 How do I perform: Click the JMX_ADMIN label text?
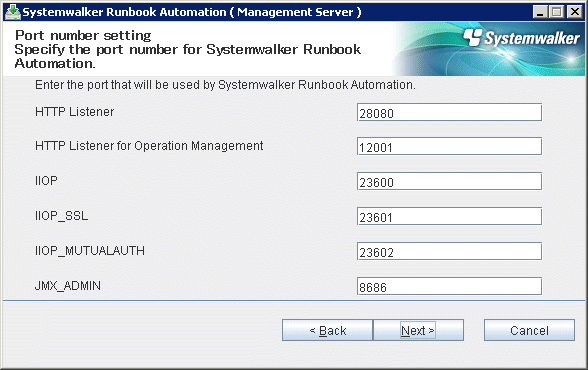click(x=68, y=286)
